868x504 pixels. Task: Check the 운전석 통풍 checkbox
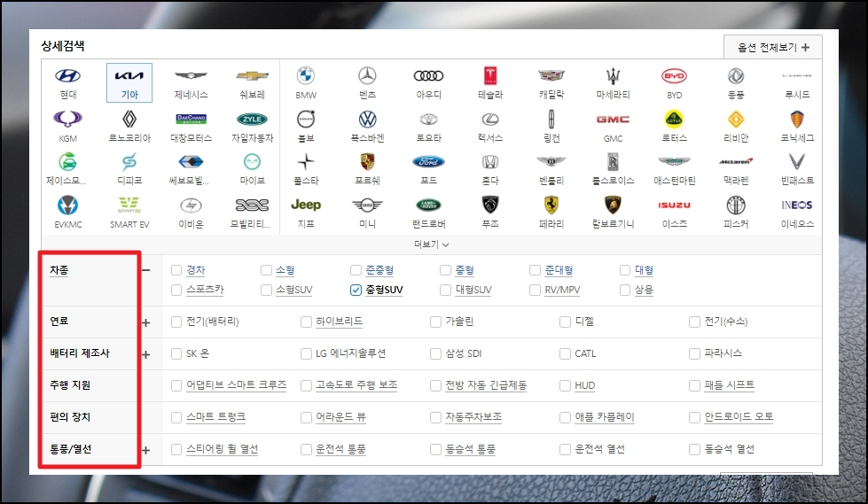pos(306,450)
